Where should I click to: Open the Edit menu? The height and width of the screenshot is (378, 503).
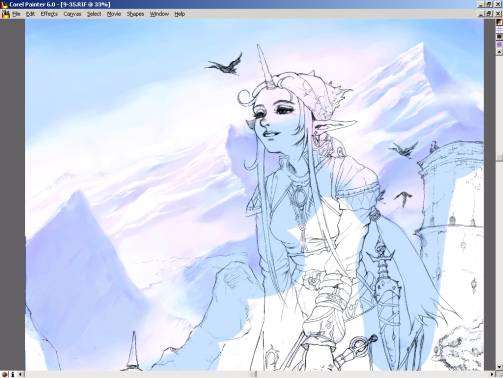click(x=30, y=14)
